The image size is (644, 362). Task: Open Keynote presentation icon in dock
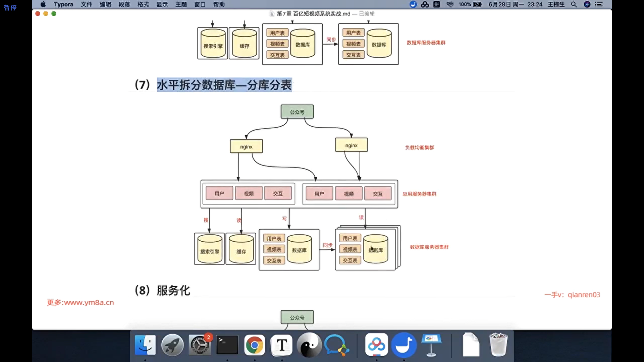coord(431,345)
